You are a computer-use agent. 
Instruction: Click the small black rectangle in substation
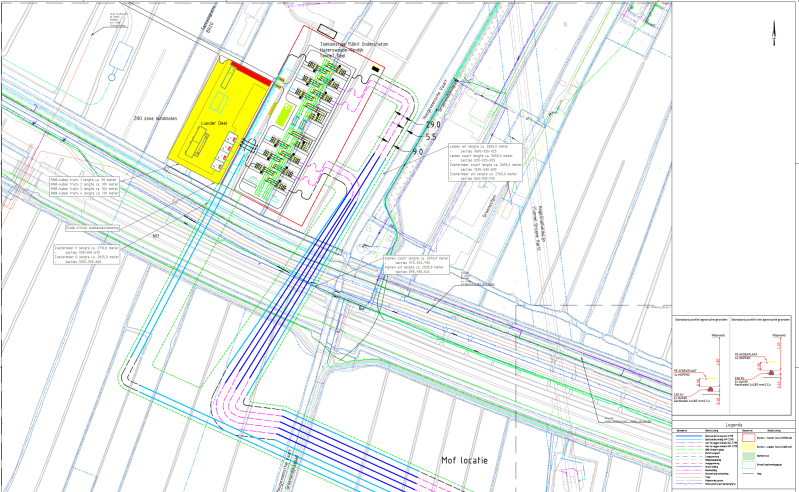(x=376, y=68)
